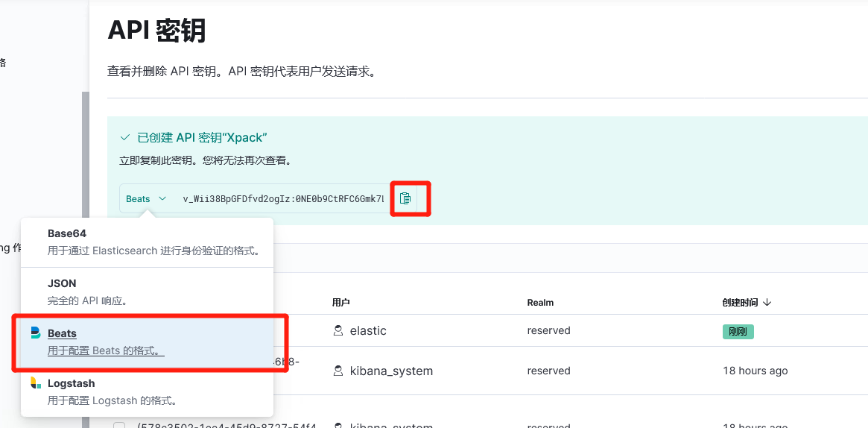Click the Beats logo icon in menu
Image resolution: width=868 pixels, height=428 pixels.
click(36, 333)
